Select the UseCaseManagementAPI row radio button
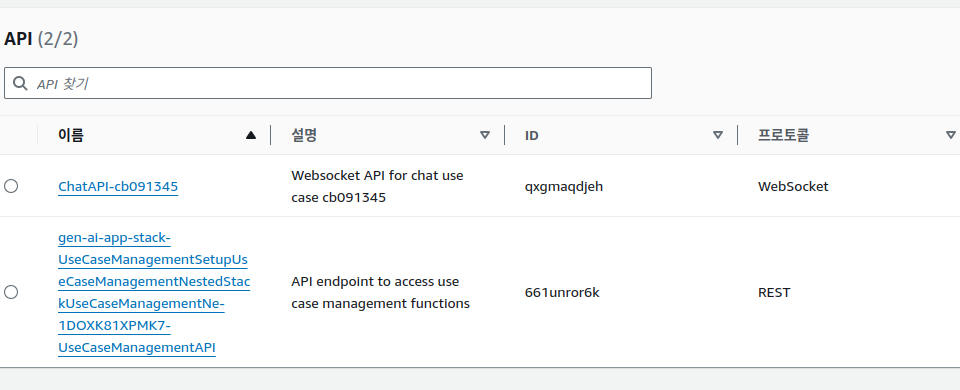Image resolution: width=960 pixels, height=390 pixels. point(11,292)
